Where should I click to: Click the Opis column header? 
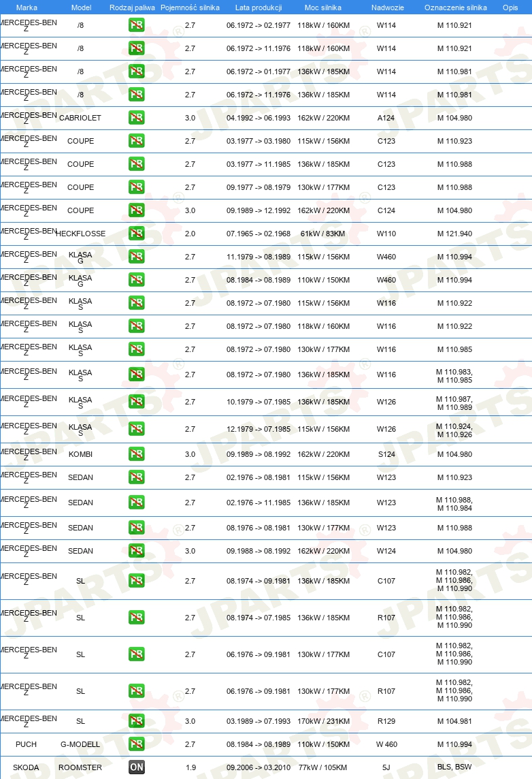click(510, 7)
